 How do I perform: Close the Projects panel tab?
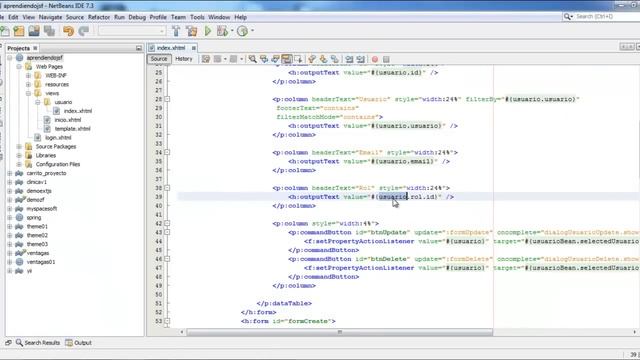coord(35,48)
